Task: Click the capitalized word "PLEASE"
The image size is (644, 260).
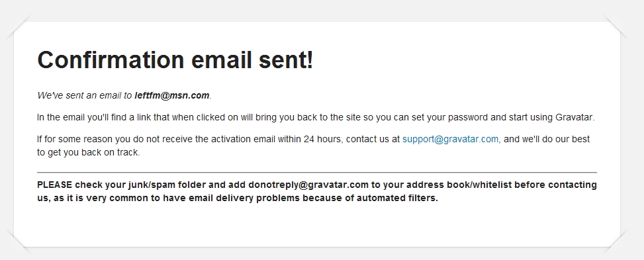Action: [x=55, y=185]
